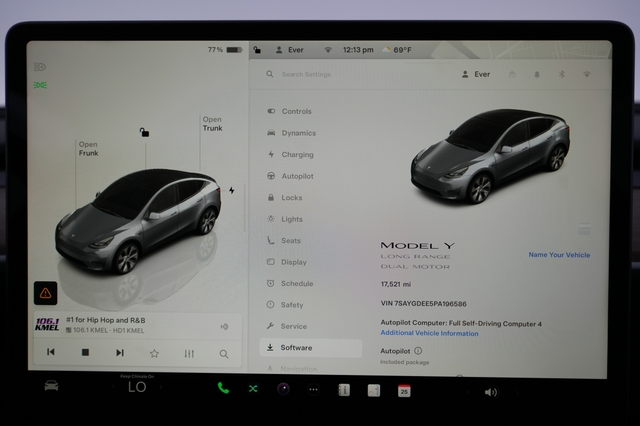Viewport: 640px width, 426px height.
Task: Open the green shuffle-arrows app icon
Action: click(x=253, y=388)
